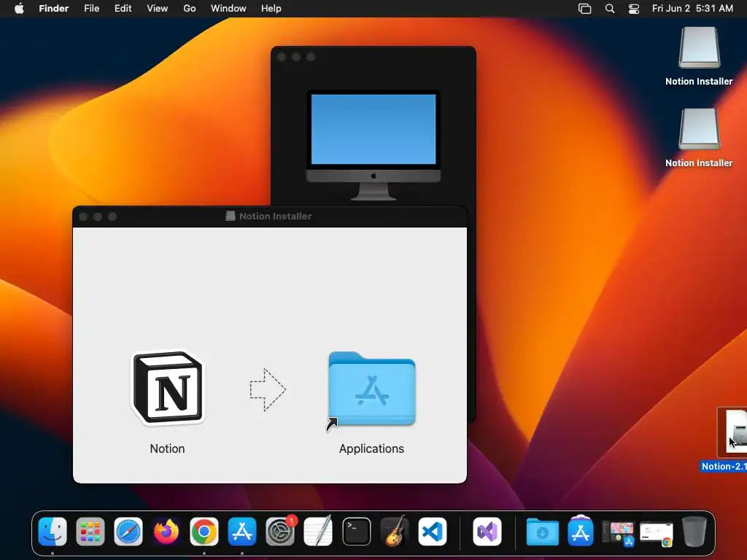Open the Window menu

228,9
